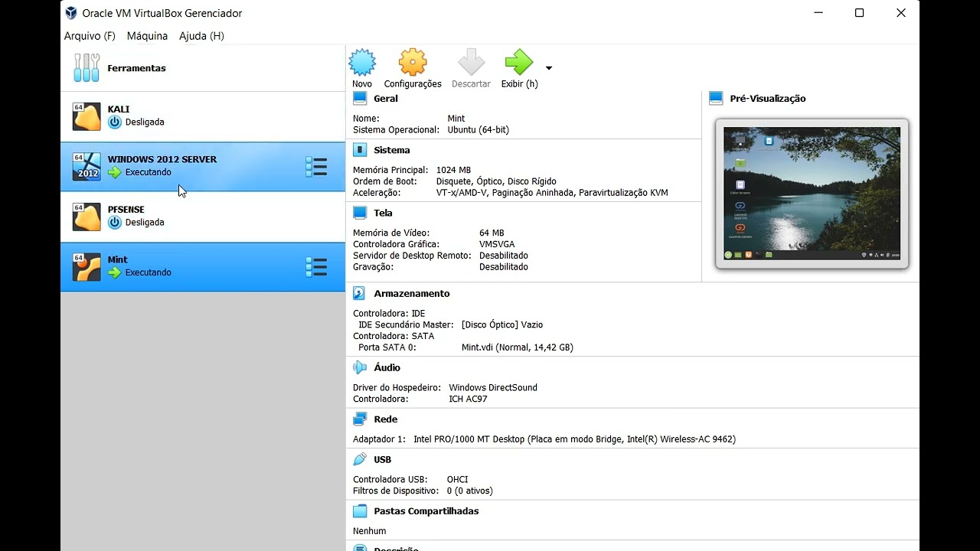This screenshot has width=980, height=551.
Task: Click the Windows 2012 Server Executando arrow
Action: [115, 172]
